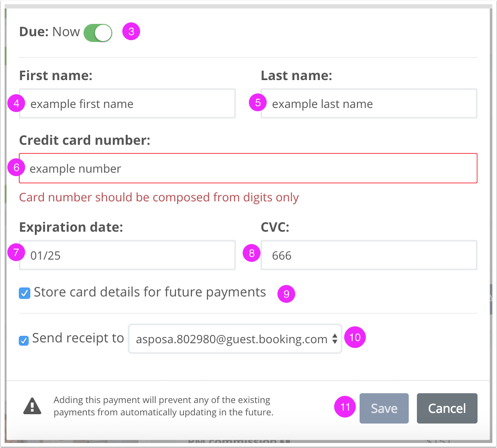Click the CVC input field

(x=369, y=255)
